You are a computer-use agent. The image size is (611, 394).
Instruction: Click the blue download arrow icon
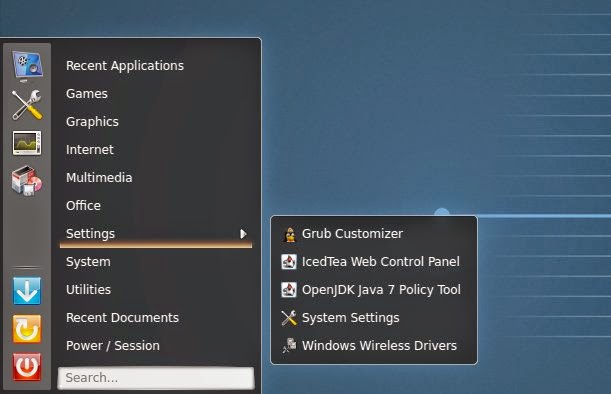[x=27, y=291]
